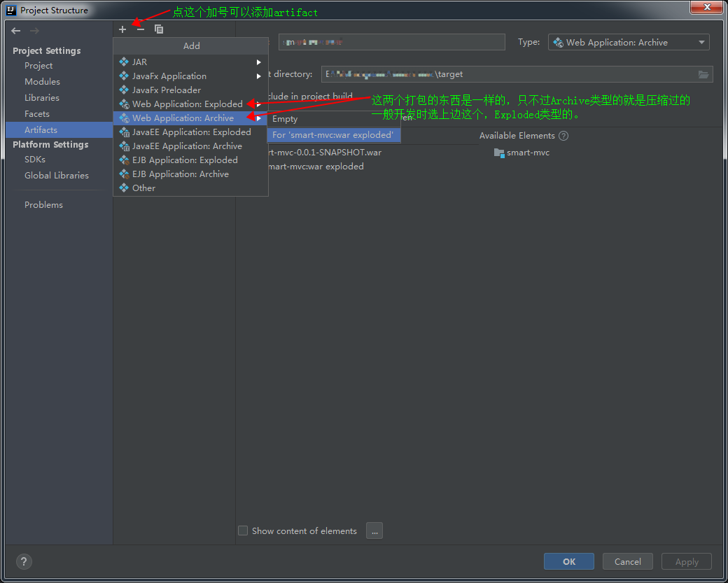Viewport: 728px width, 583px height.
Task: Click the forward navigation arrow
Action: click(x=34, y=30)
